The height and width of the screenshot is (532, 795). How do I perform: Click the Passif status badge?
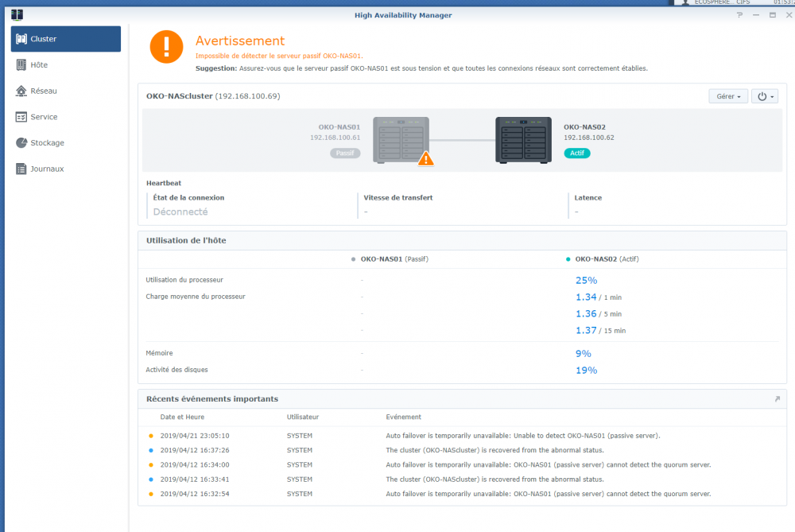(345, 153)
